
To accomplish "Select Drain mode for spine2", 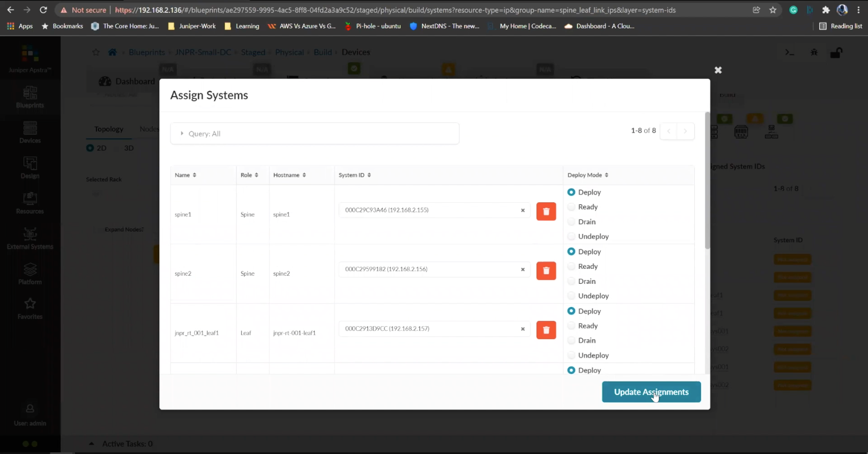I will coord(571,281).
